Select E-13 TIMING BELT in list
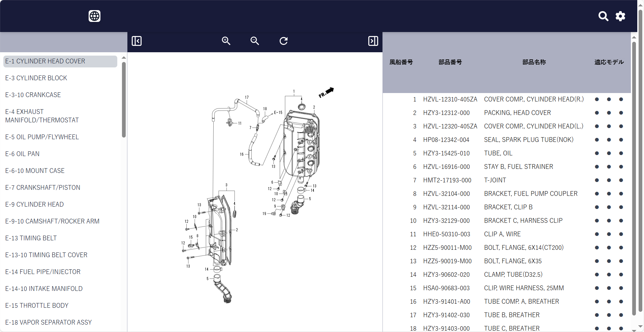 point(31,238)
